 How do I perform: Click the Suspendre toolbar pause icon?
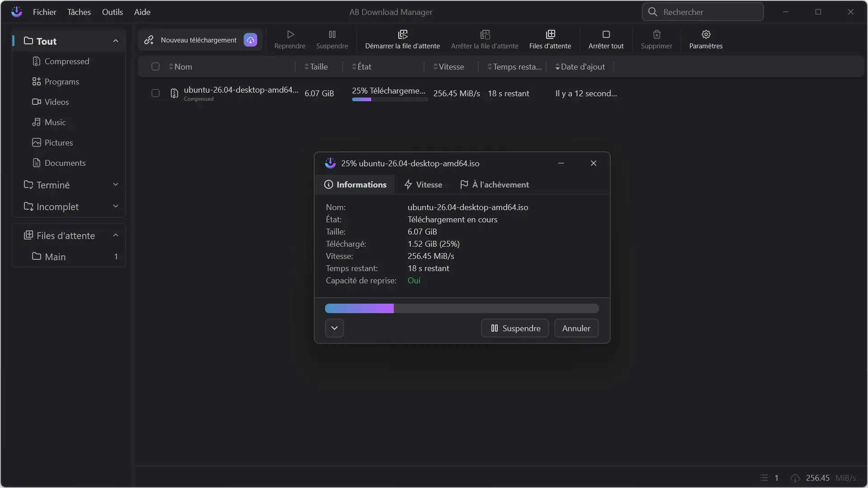click(332, 34)
